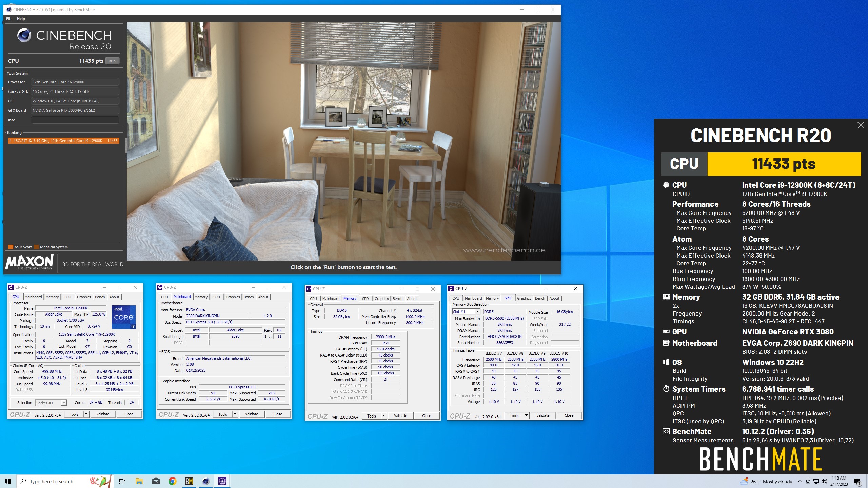The image size is (868, 488).
Task: Open File Explorer from the taskbar
Action: [139, 481]
